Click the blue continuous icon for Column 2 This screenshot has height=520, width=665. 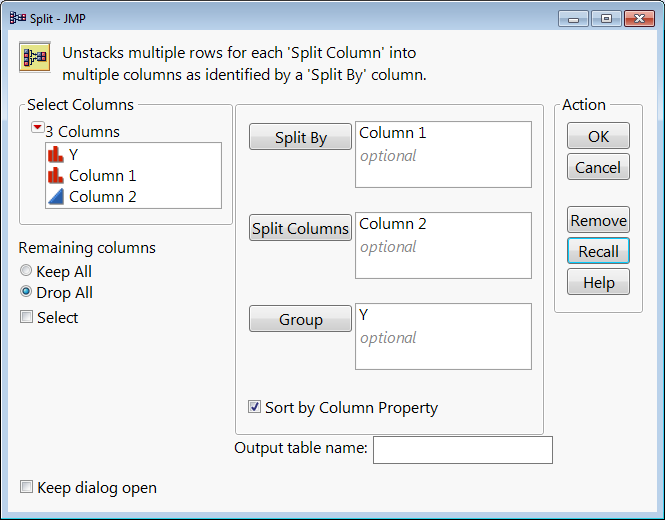pos(56,196)
